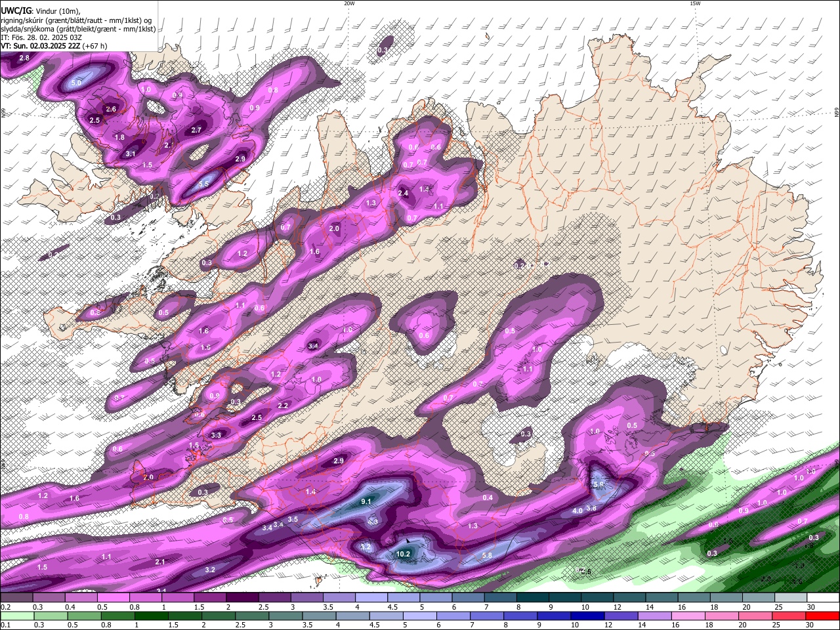This screenshot has height=630, width=840.
Task: Pick the deep blue 10 swatch in lower legend
Action: tap(588, 616)
